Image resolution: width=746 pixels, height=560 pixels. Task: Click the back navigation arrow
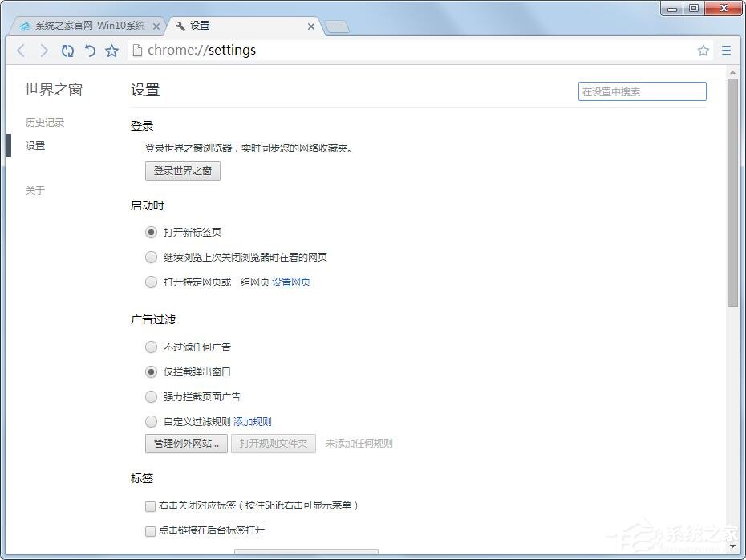tap(21, 50)
